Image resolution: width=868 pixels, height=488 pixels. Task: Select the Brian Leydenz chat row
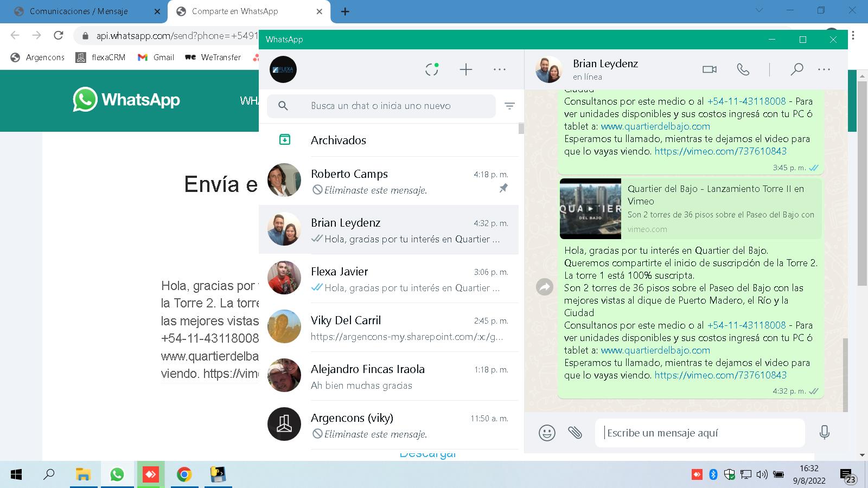388,229
